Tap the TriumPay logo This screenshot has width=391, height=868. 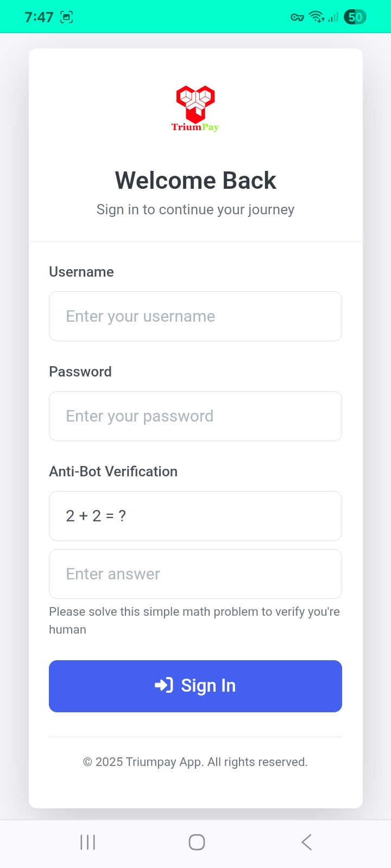point(195,108)
